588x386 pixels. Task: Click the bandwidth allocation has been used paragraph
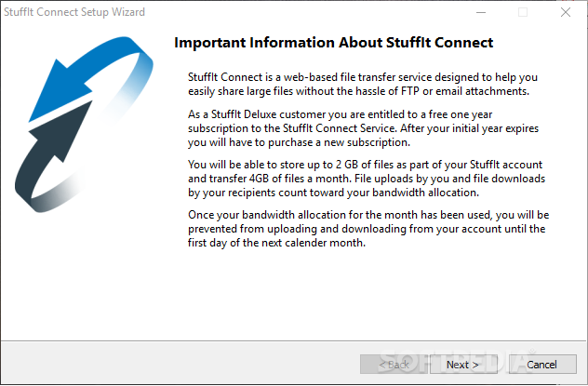[368, 229]
